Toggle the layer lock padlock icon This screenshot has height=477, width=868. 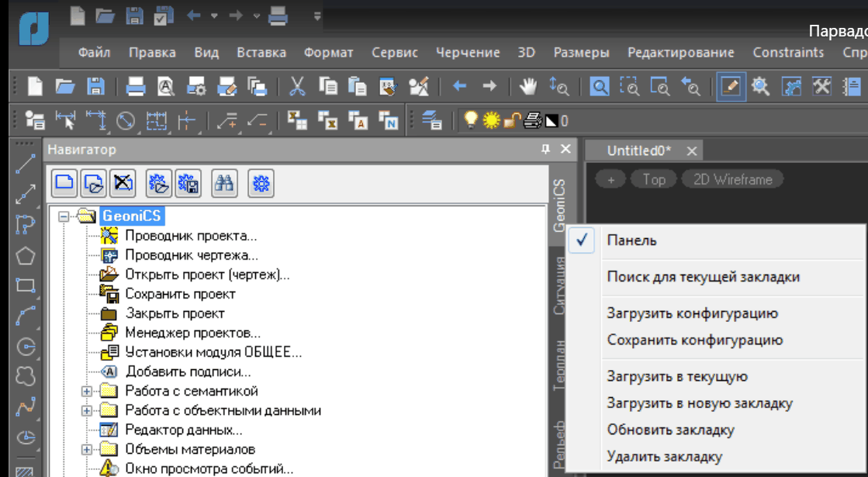pyautogui.click(x=512, y=120)
